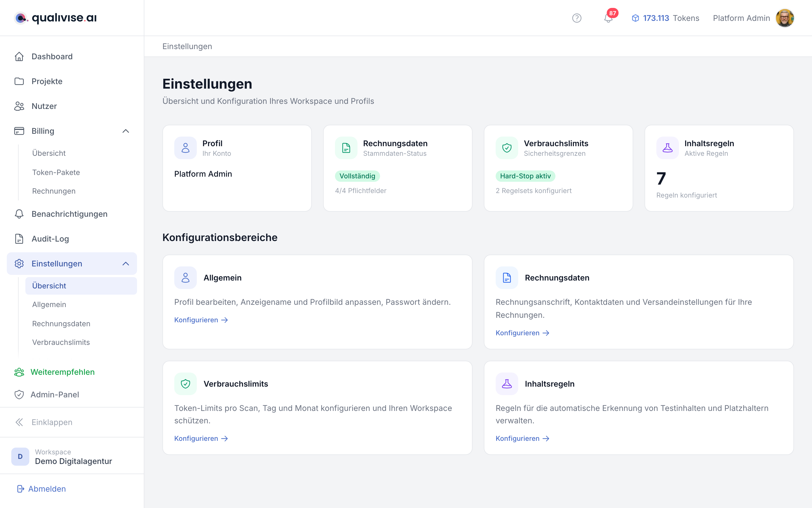Screen dimensions: 812x508
Task: Click the Nutzer people icon
Action: [19, 106]
